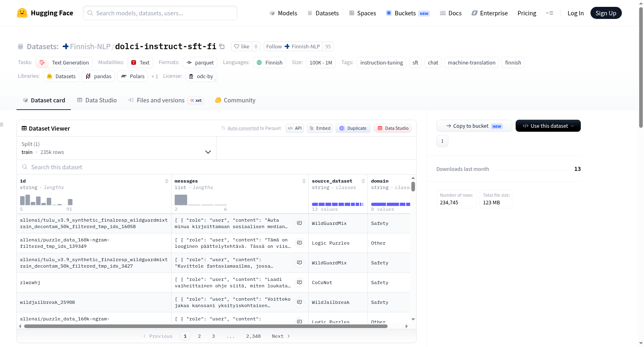The width and height of the screenshot is (644, 347).
Task: Open chat preview icon for row ids_3427
Action: (299, 262)
